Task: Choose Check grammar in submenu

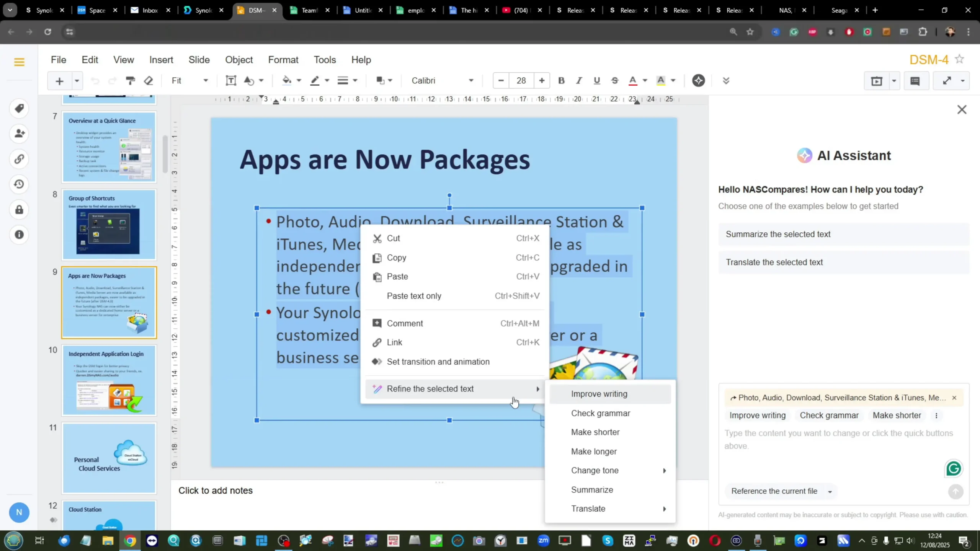Action: pyautogui.click(x=611, y=414)
